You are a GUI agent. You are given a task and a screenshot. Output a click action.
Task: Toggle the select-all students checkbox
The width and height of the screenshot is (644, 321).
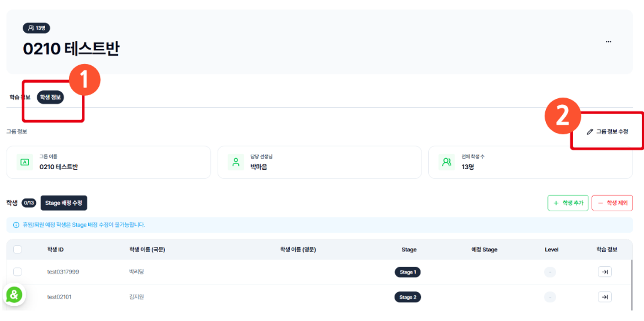click(x=17, y=250)
